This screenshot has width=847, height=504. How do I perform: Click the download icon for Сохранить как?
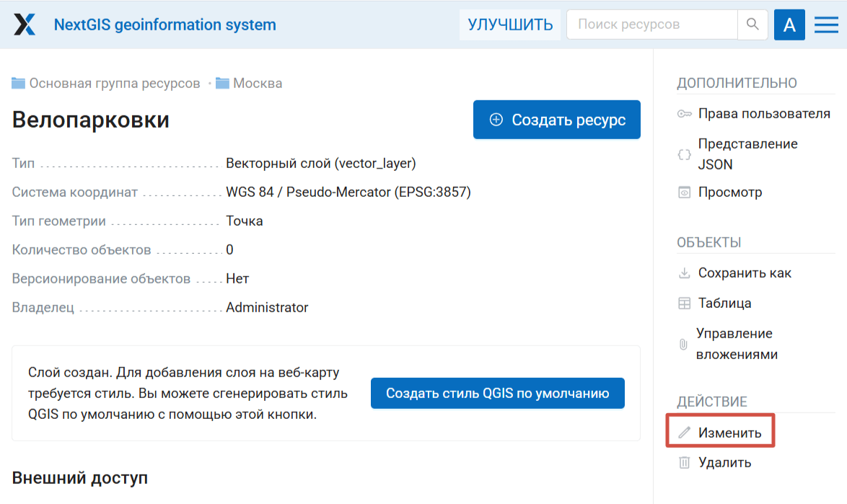685,273
